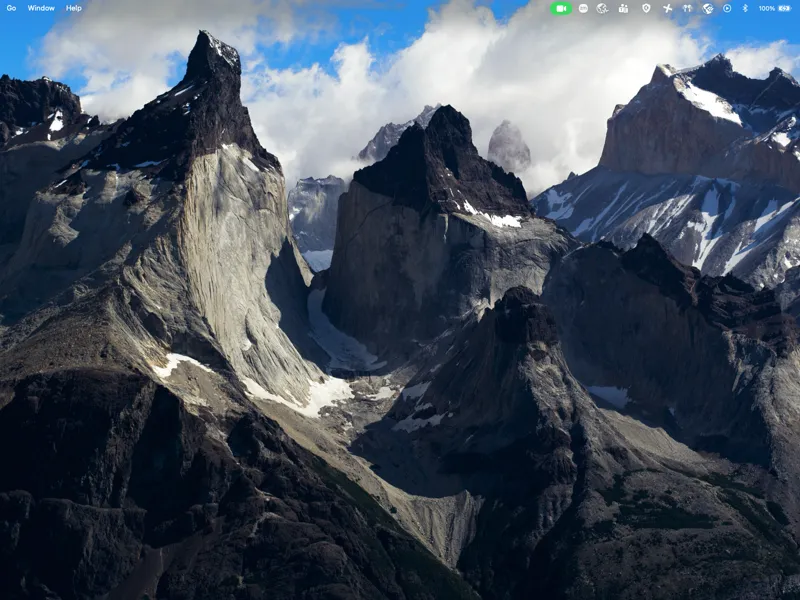Click the green camera-in-use indicator
This screenshot has height=600, width=800.
[561, 8]
